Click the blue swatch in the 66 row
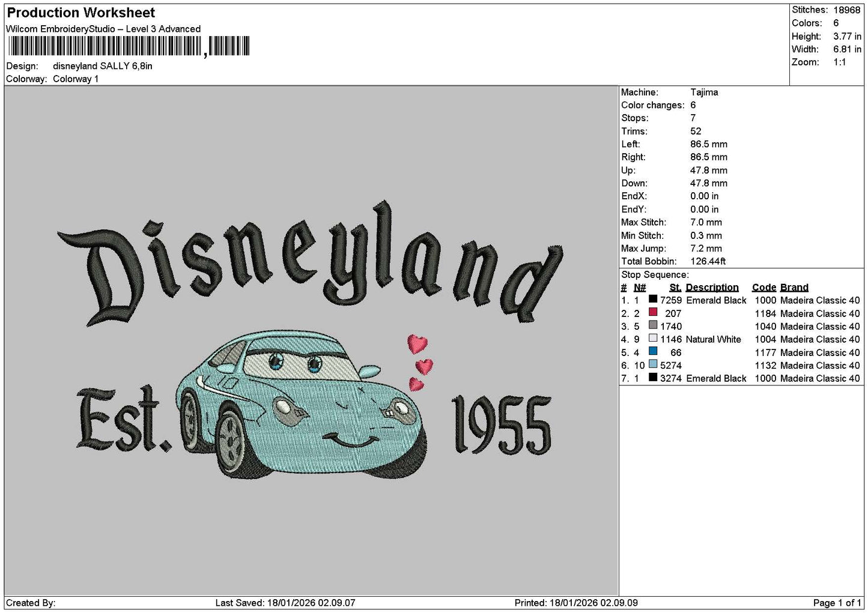868x613 pixels. point(653,351)
